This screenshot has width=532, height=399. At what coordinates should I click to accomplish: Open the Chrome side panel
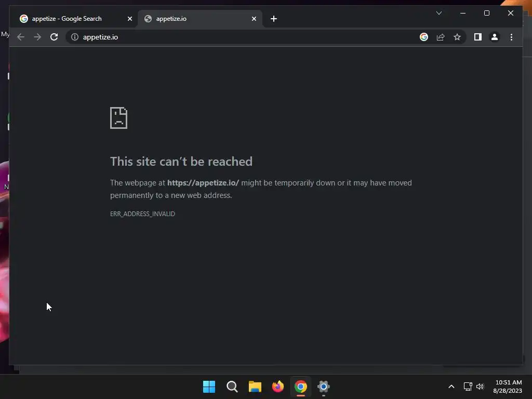(478, 37)
